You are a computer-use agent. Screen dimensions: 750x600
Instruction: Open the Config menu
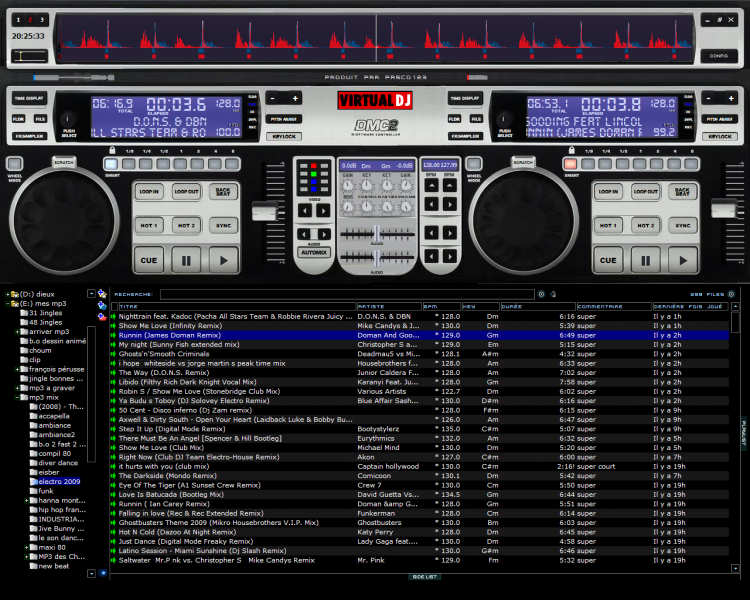tap(719, 55)
